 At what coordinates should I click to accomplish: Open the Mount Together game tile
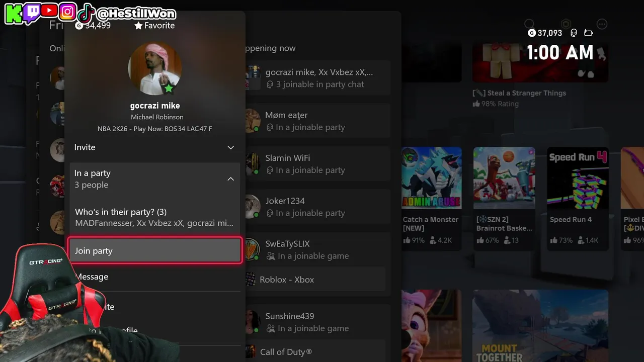coord(540,326)
